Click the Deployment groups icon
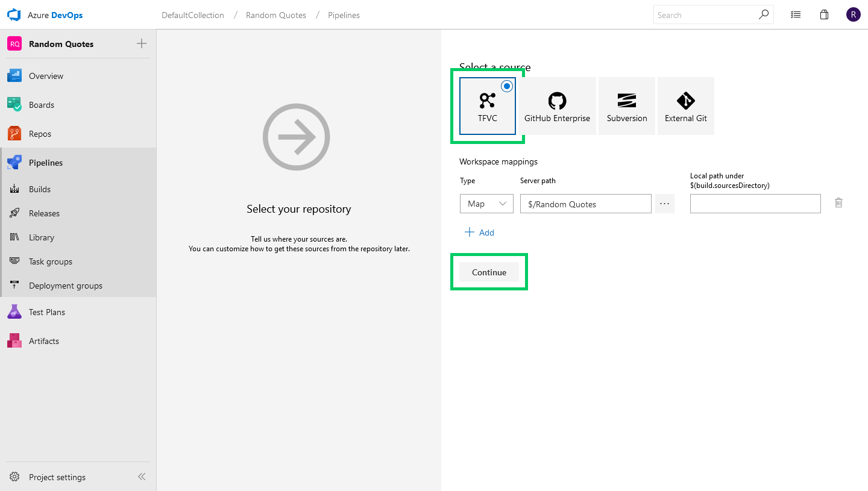 pyautogui.click(x=14, y=286)
